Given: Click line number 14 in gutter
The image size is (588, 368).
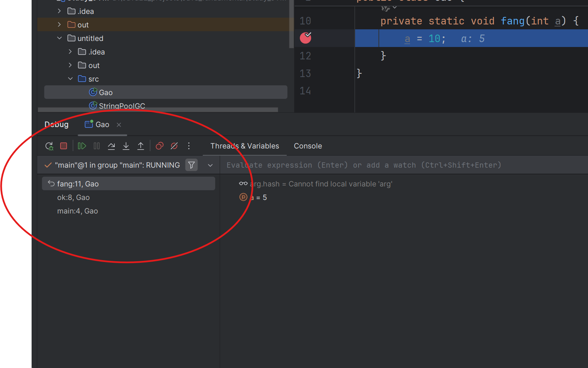Looking at the screenshot, I should tap(305, 91).
